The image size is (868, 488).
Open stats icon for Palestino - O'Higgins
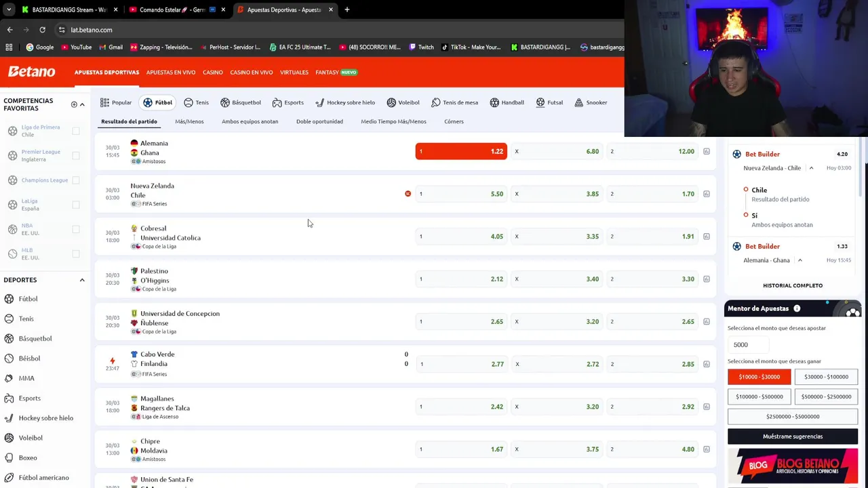click(707, 279)
